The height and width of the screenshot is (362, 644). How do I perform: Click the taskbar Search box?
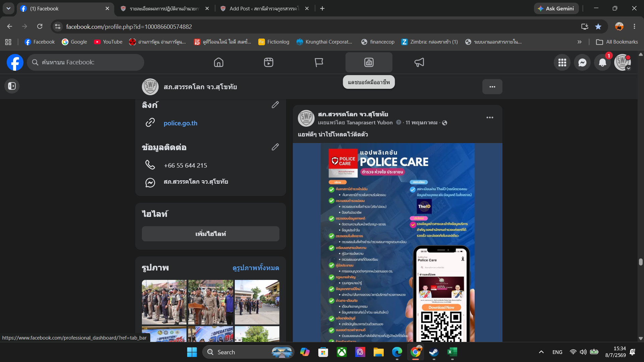pyautogui.click(x=248, y=352)
